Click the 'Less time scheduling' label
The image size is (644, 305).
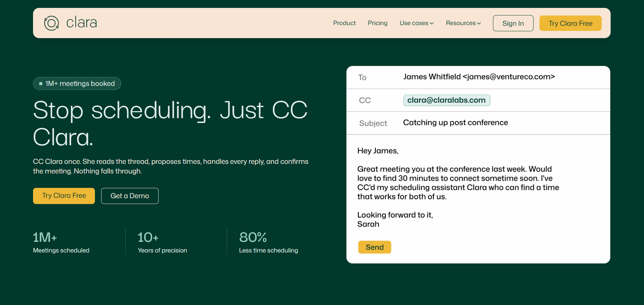click(x=269, y=250)
